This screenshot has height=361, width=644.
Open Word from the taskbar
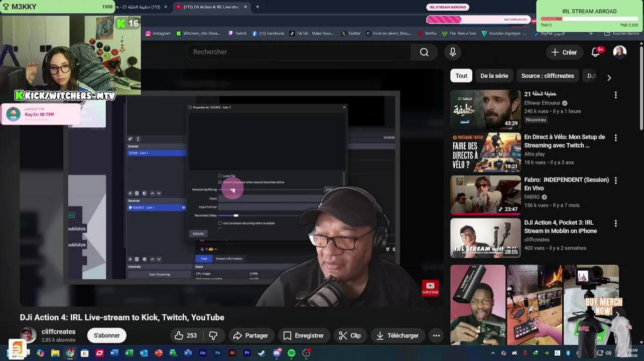pyautogui.click(x=114, y=353)
